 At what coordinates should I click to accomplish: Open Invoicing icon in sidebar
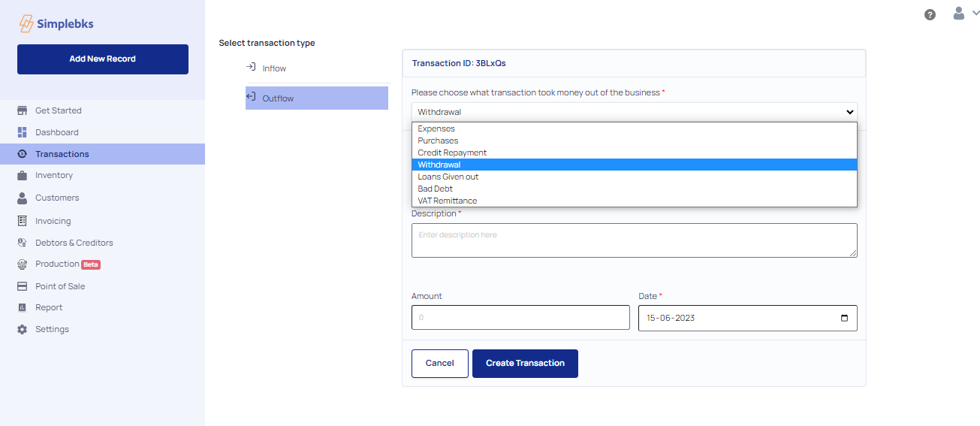click(22, 221)
